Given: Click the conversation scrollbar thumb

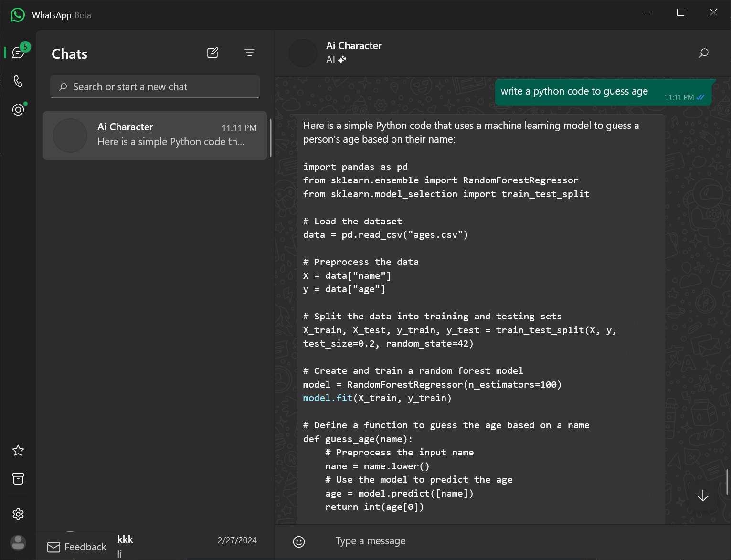Looking at the screenshot, I should click(x=727, y=482).
